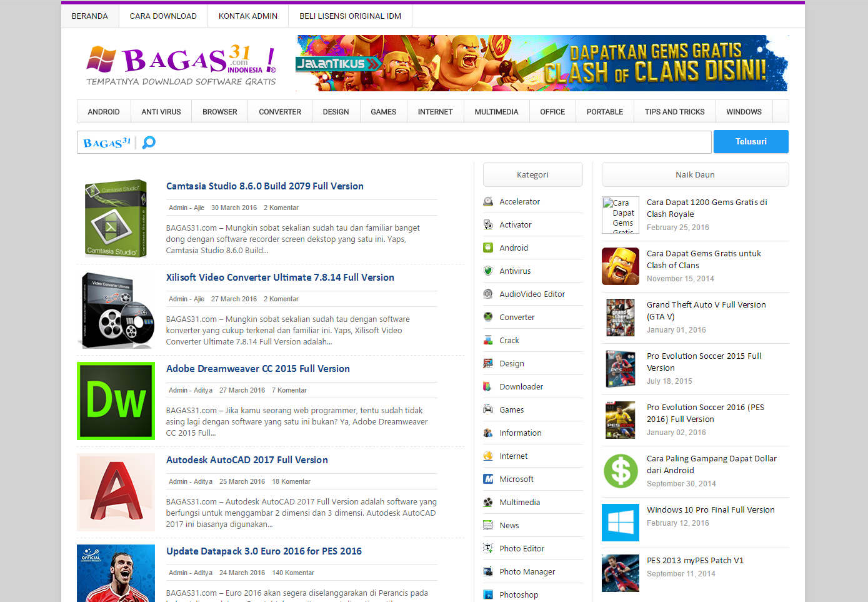Image resolution: width=868 pixels, height=602 pixels.
Task: Click the Antivirus shield icon
Action: (x=488, y=271)
